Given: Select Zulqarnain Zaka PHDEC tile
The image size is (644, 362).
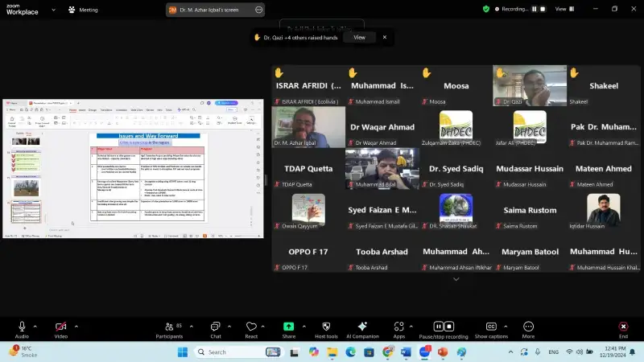Looking at the screenshot, I should coord(456,127).
